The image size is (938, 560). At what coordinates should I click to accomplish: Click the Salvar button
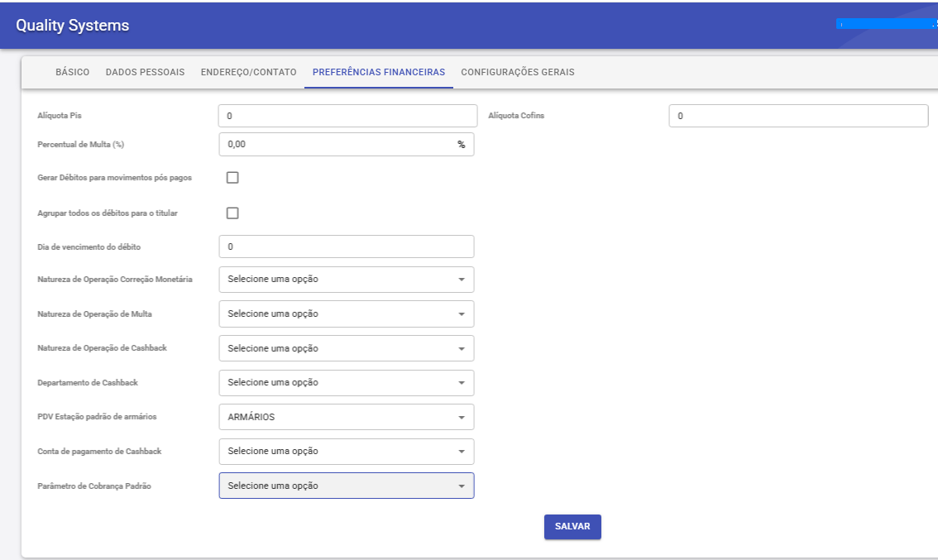point(572,527)
